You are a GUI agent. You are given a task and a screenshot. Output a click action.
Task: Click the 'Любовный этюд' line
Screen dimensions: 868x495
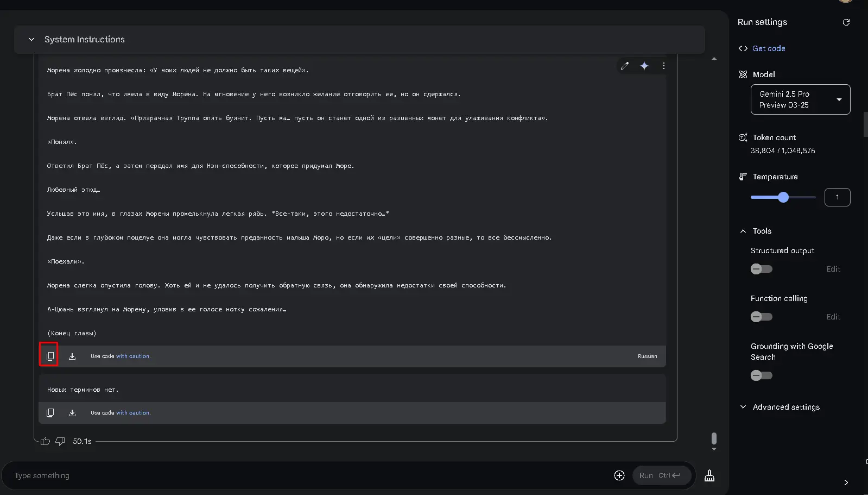tap(73, 190)
